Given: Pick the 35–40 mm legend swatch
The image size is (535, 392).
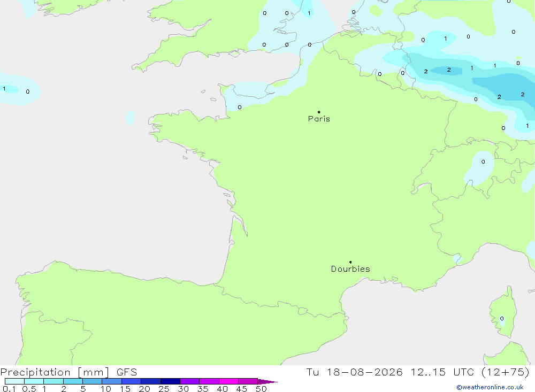Looking at the screenshot, I should [x=209, y=381].
